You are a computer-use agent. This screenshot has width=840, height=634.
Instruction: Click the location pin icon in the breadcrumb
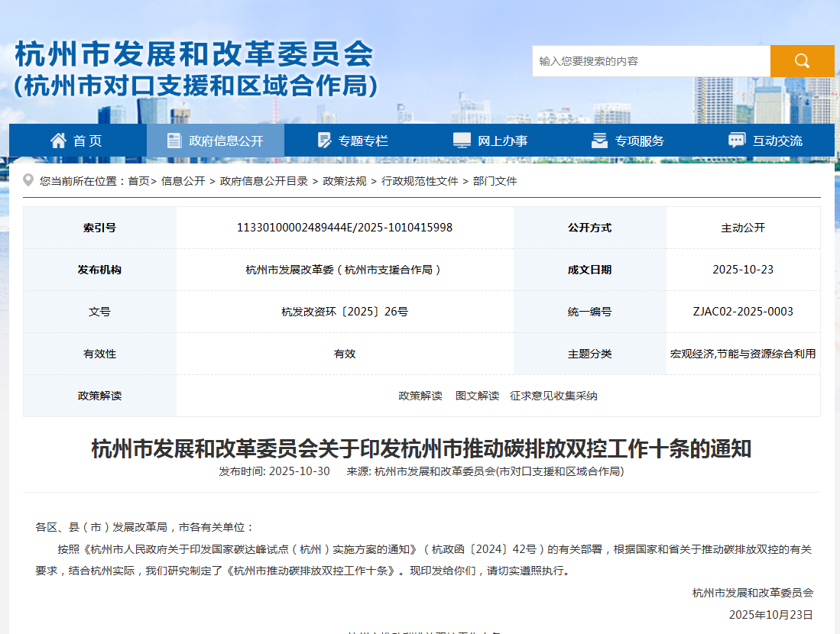click(x=27, y=180)
